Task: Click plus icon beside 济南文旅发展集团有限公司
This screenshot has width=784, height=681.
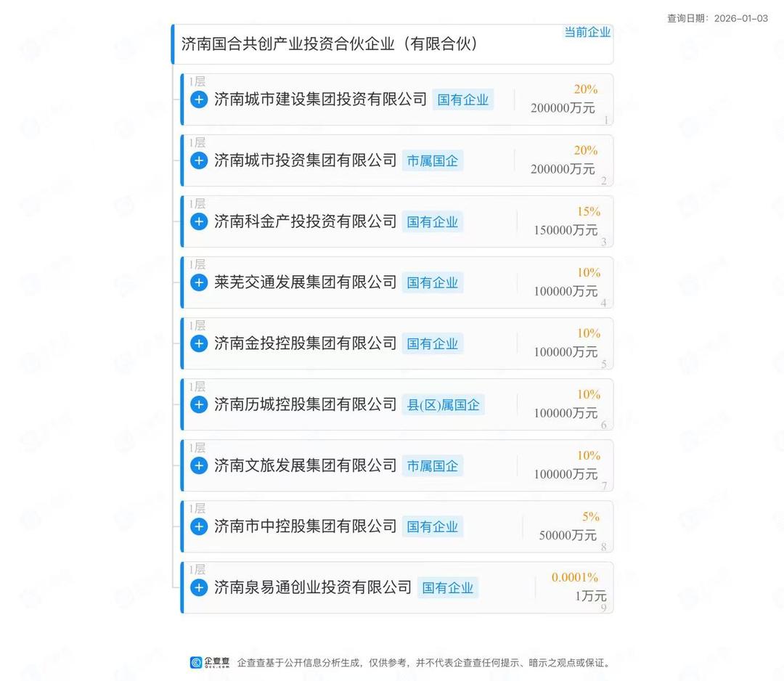Action: pos(199,465)
